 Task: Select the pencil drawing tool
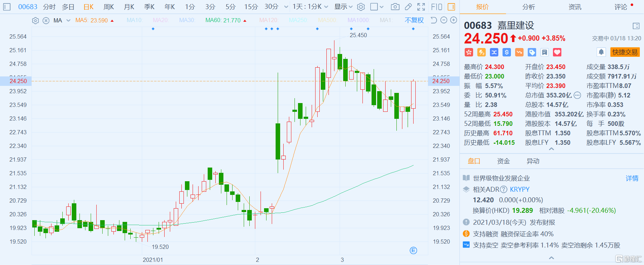pyautogui.click(x=408, y=7)
